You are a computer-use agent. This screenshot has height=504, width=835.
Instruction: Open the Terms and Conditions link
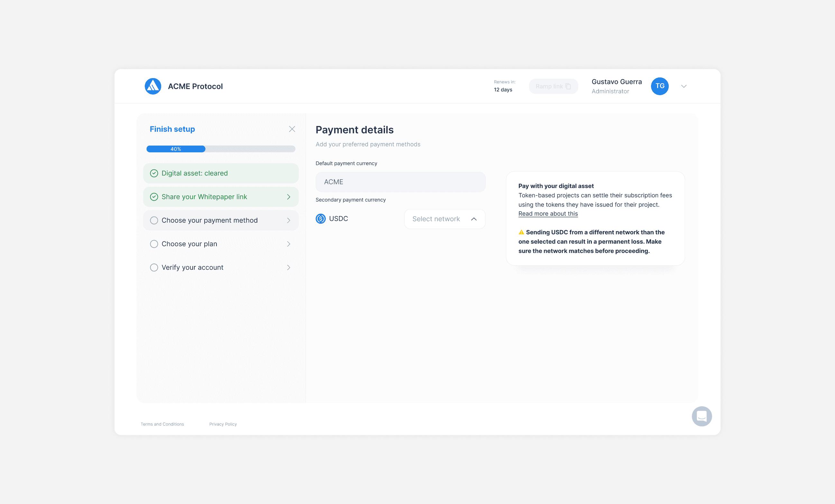tap(162, 424)
